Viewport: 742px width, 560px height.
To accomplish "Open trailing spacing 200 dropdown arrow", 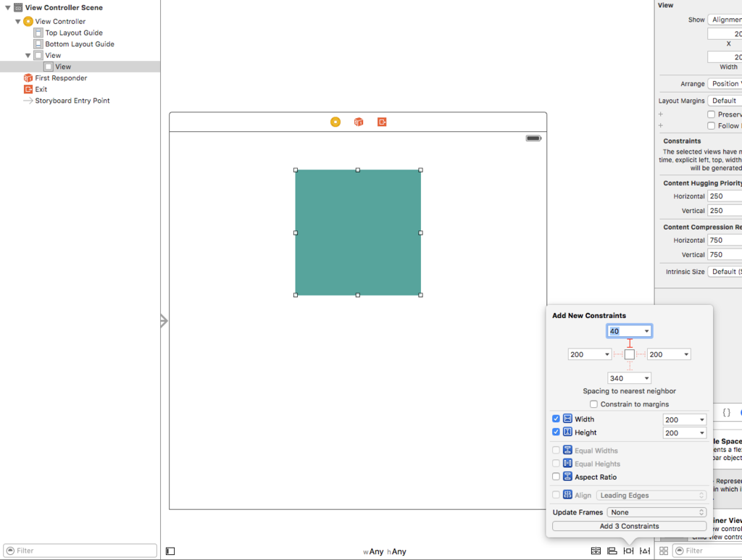I will (685, 354).
